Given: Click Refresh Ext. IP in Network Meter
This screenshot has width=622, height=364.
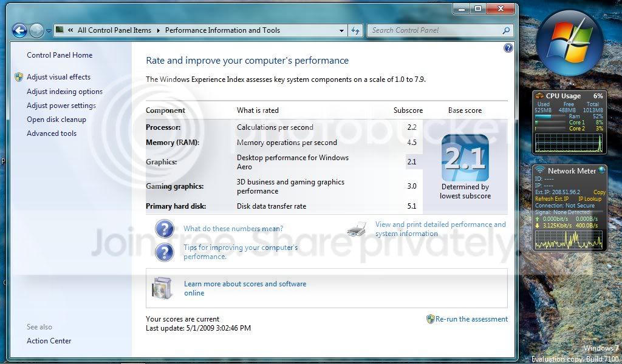Looking at the screenshot, I should pos(552,198).
